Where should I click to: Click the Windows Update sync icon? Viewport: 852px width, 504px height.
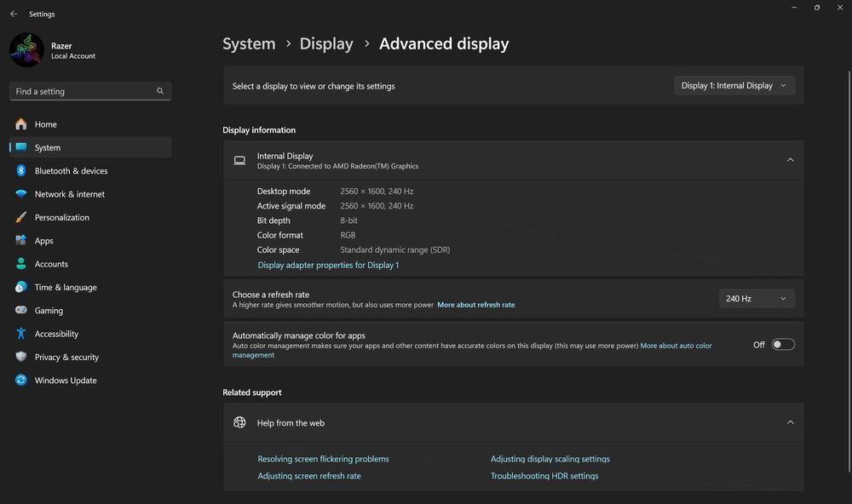coord(21,381)
